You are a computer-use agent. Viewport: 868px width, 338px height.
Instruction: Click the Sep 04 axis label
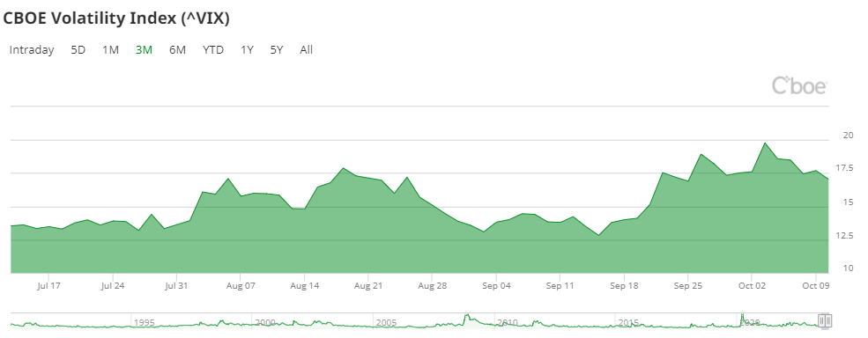pyautogui.click(x=496, y=286)
